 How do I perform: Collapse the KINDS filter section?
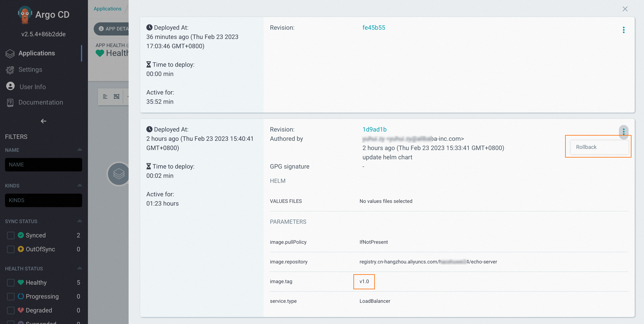tap(79, 186)
